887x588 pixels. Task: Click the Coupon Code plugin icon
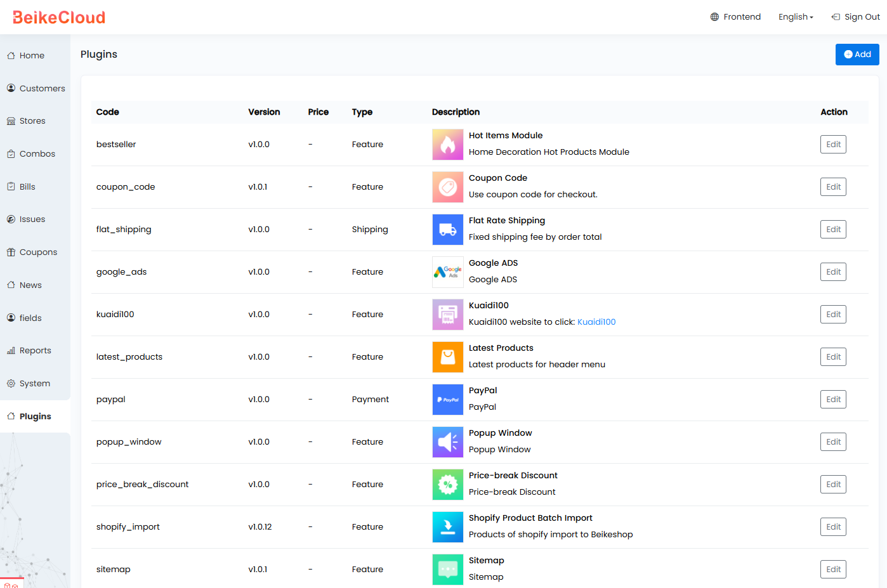[448, 187]
